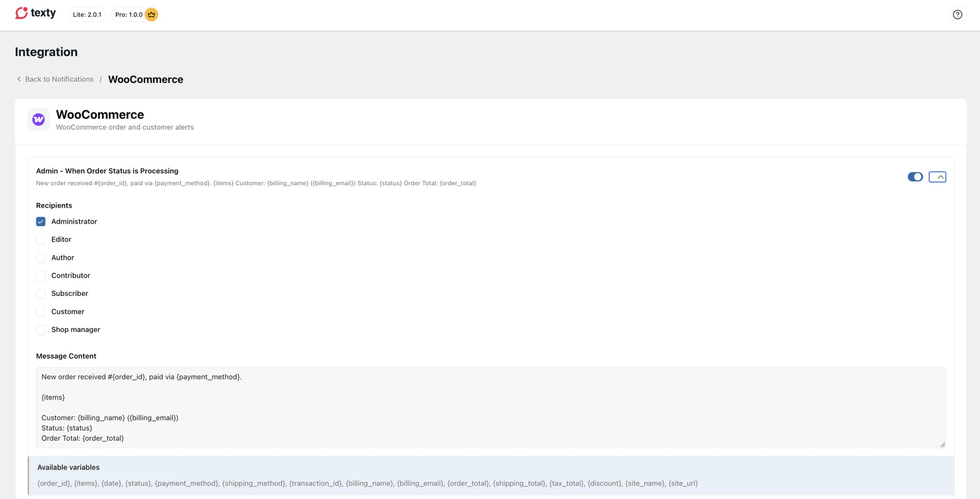
Task: Click the WooCommerce purple logo icon
Action: pyautogui.click(x=38, y=120)
